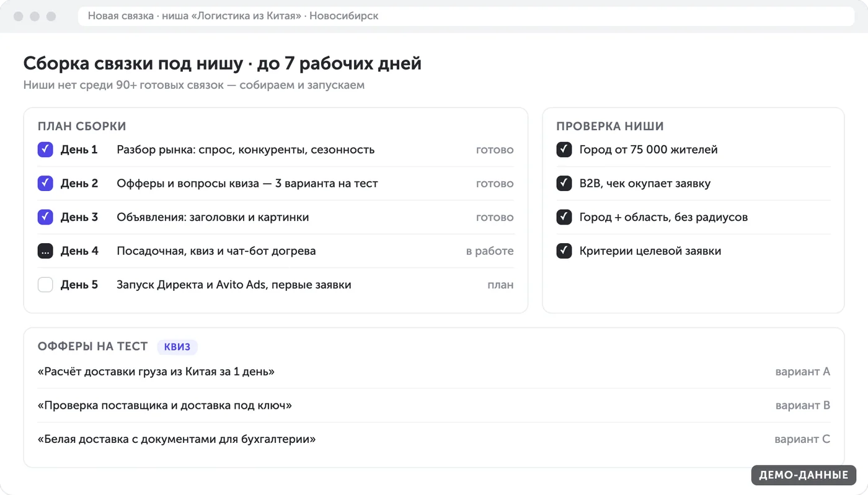Uncheck «Город от 75 000 жителей»
Screen dimensions: 868x495
tap(564, 149)
